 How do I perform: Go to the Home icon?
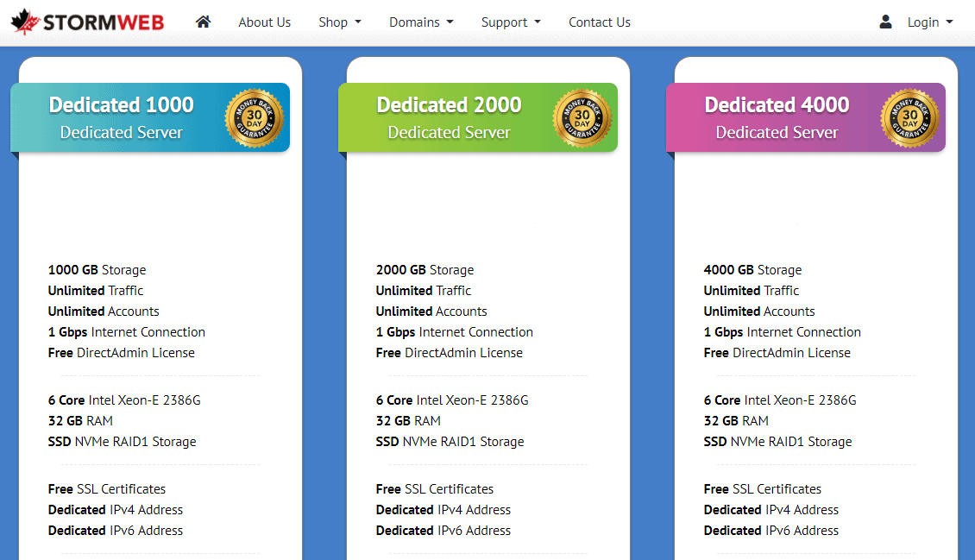click(203, 22)
